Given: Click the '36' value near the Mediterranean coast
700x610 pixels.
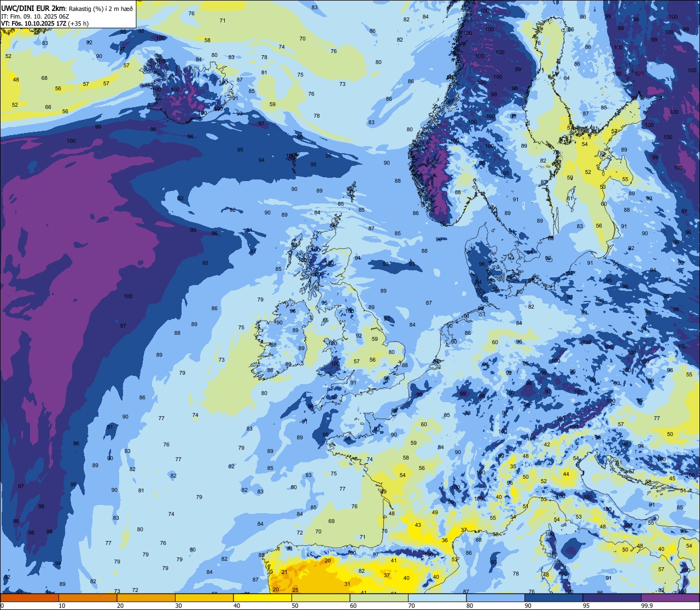Looking at the screenshot, I should 445,540.
